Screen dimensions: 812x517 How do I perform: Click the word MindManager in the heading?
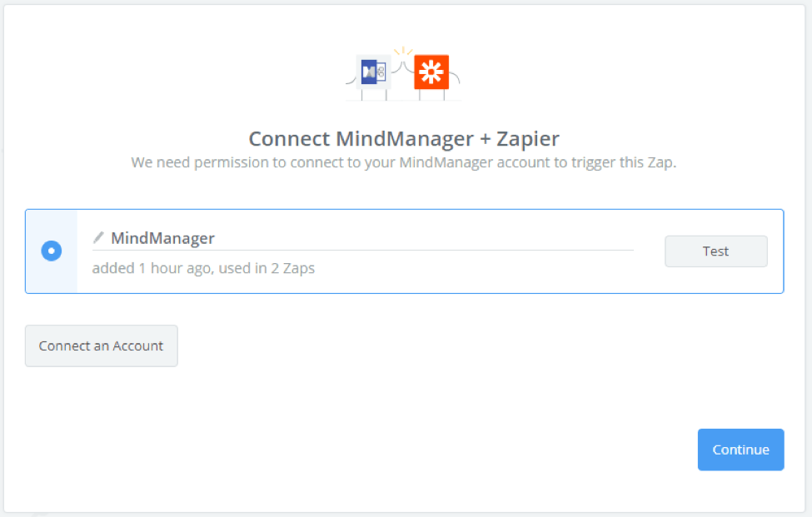point(405,139)
